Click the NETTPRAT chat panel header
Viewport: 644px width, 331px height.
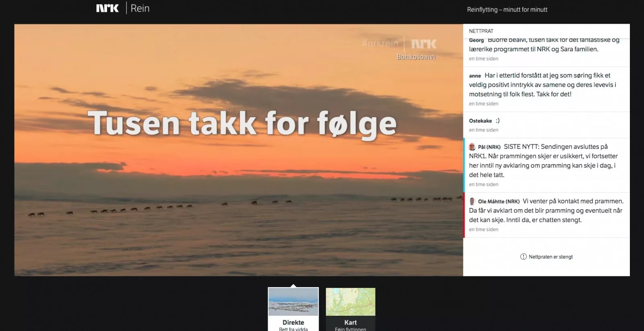point(481,31)
